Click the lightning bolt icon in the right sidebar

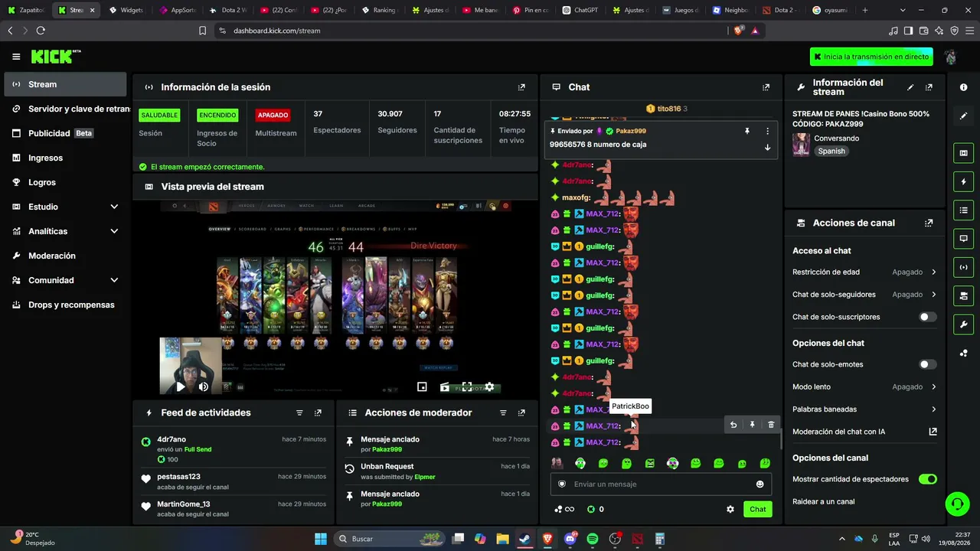[963, 181]
